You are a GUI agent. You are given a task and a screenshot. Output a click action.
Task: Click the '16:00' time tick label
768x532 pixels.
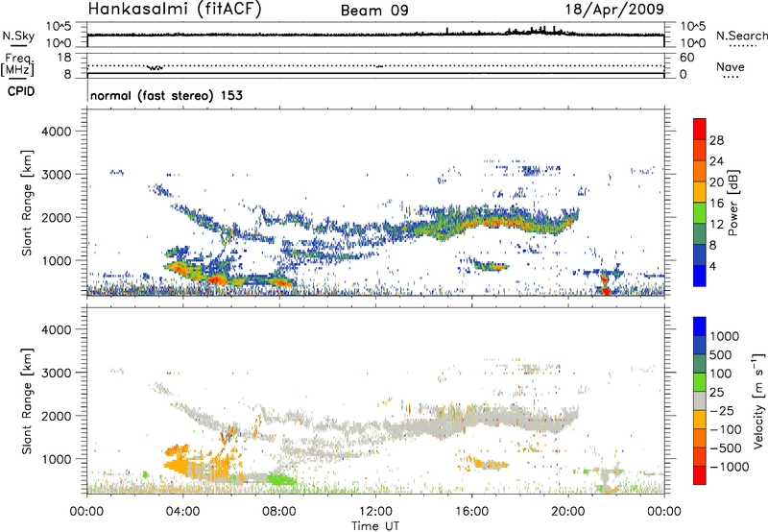point(471,512)
